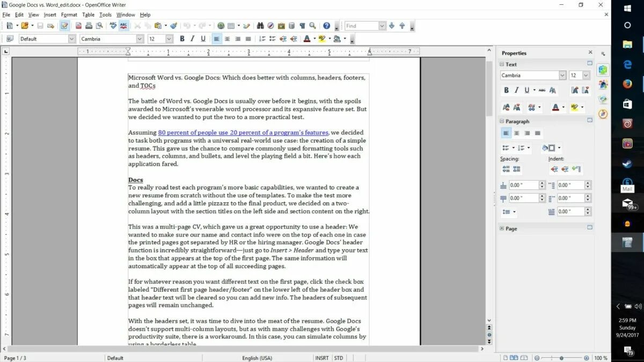This screenshot has width=644, height=362.
Task: Open the Navigator deck in the sidebar tab bar
Action: point(603,114)
